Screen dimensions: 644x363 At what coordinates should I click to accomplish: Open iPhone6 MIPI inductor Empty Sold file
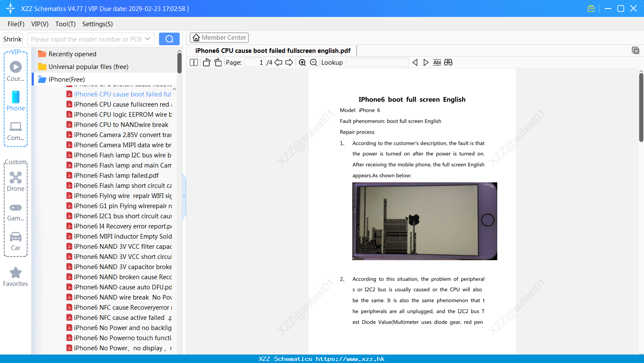[x=119, y=236]
